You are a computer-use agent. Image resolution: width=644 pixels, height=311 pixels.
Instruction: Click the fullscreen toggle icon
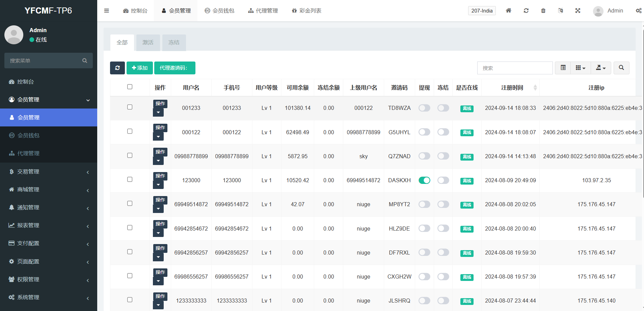point(578,10)
